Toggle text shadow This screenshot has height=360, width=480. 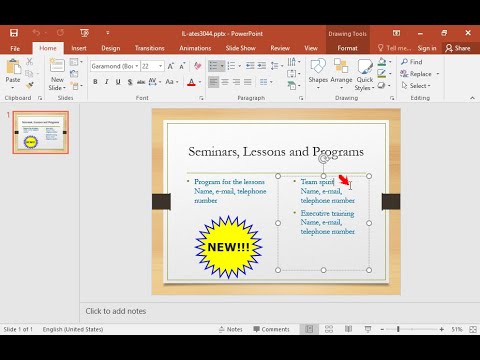coord(130,82)
